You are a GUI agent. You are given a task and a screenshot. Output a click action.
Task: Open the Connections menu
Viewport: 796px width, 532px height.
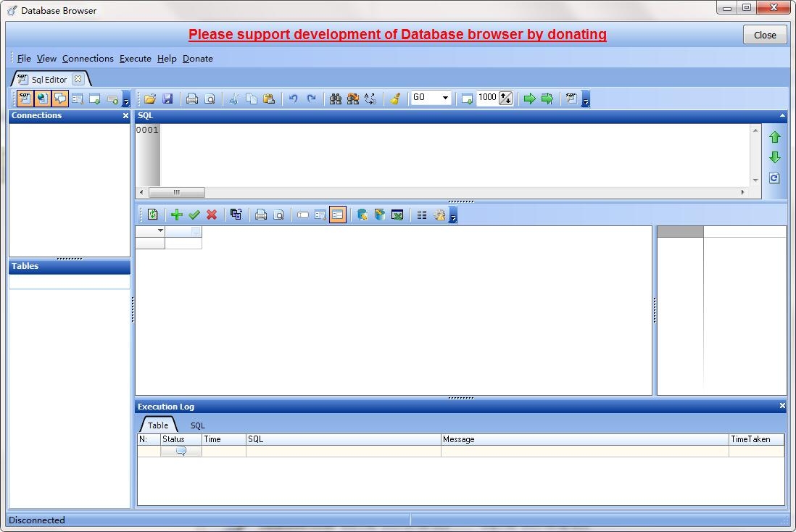pyautogui.click(x=88, y=59)
